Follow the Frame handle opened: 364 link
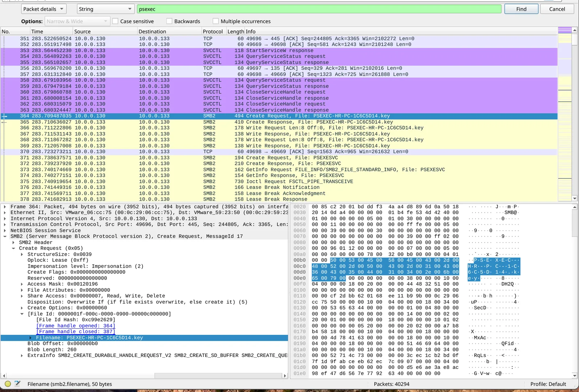 (76, 326)
